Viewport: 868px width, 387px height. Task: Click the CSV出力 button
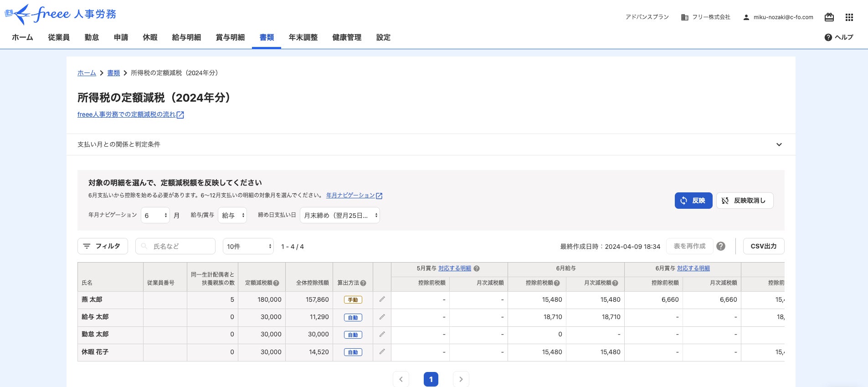[x=763, y=246]
